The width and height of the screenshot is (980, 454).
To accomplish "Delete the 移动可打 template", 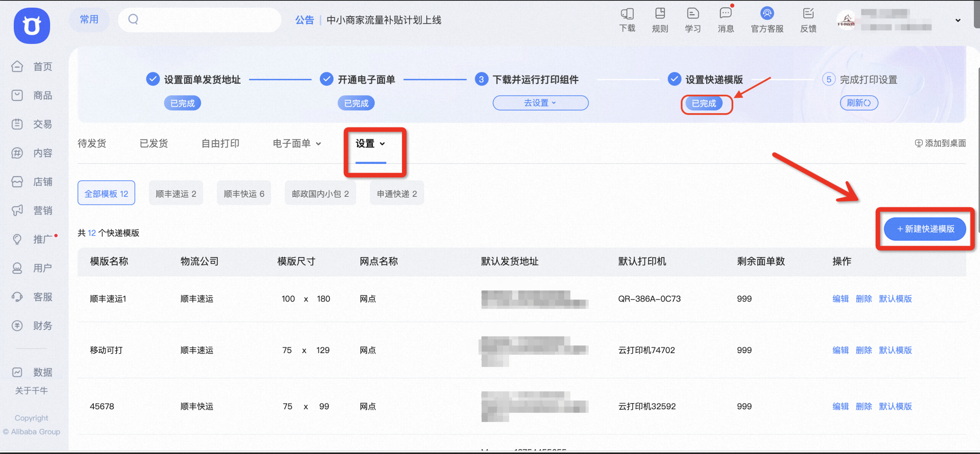I will pos(864,350).
